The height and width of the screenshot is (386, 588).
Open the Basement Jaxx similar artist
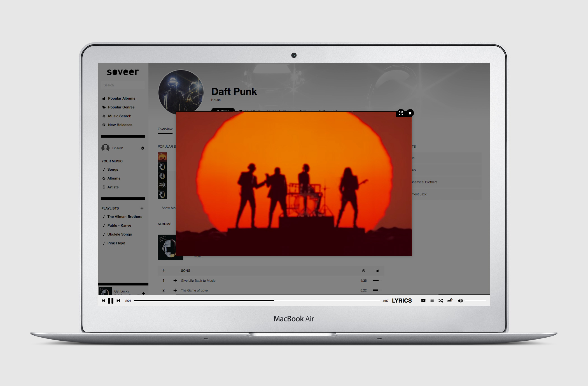419,194
